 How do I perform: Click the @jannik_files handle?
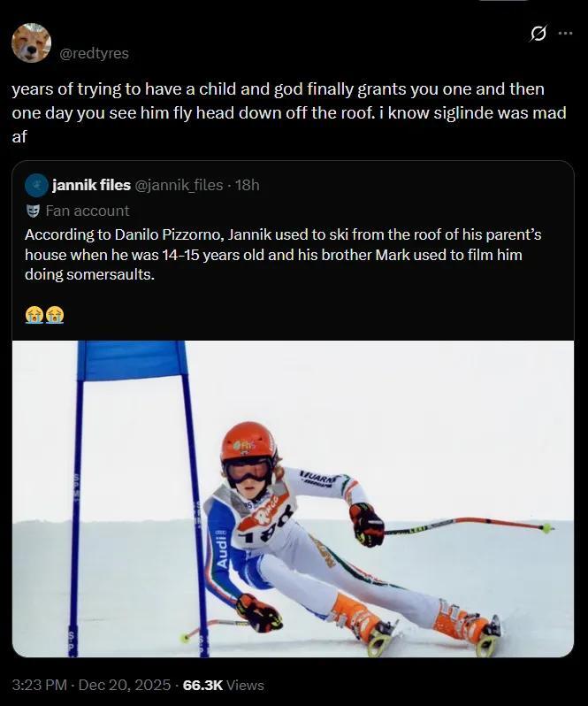point(179,185)
